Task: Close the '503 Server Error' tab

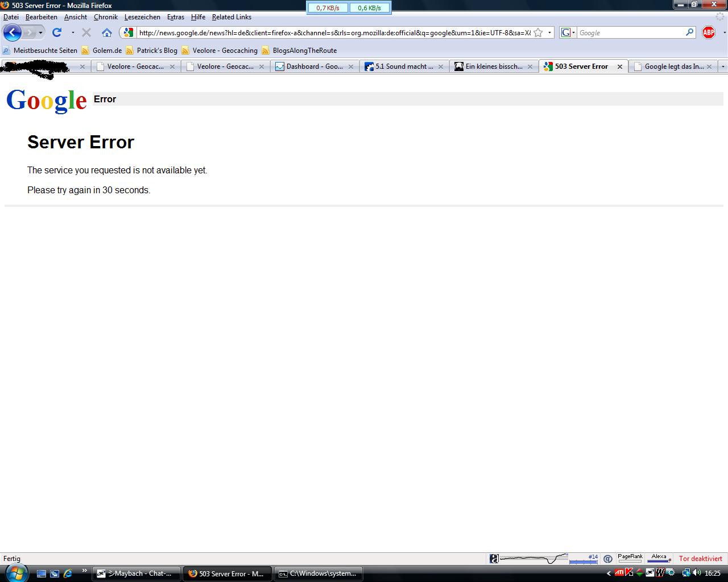Action: click(620, 66)
